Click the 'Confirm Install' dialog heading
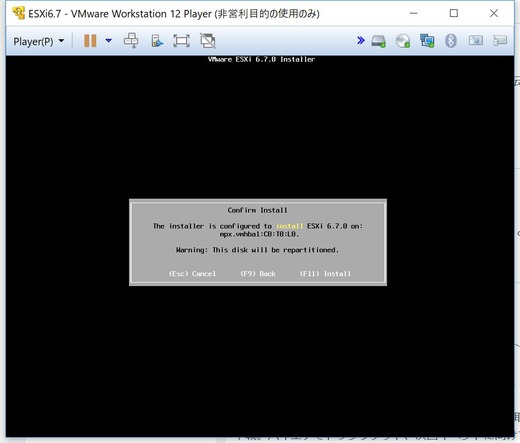Viewport: 520px width, 443px height. coord(257,210)
